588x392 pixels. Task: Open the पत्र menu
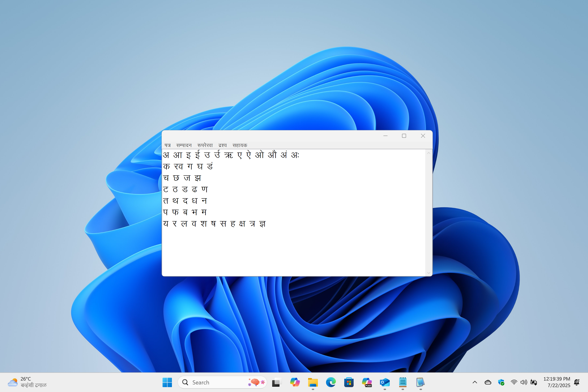pyautogui.click(x=167, y=145)
